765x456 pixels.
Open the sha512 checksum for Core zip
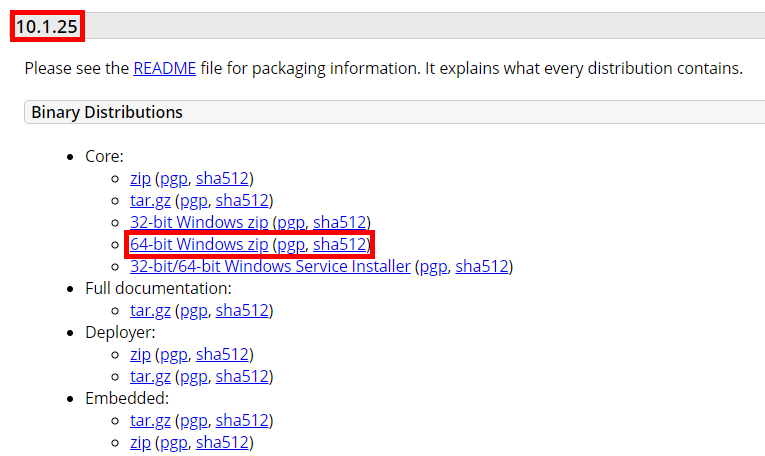tap(222, 178)
